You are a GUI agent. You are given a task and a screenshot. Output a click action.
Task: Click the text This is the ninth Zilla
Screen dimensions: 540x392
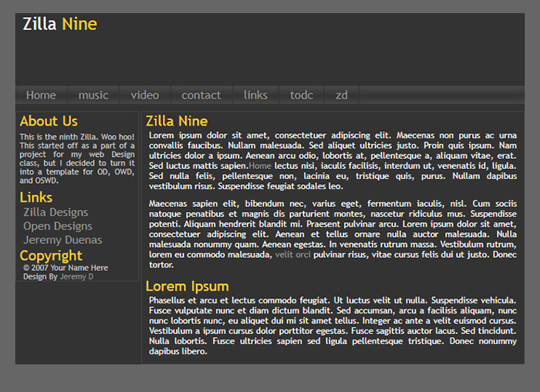[x=77, y=159]
